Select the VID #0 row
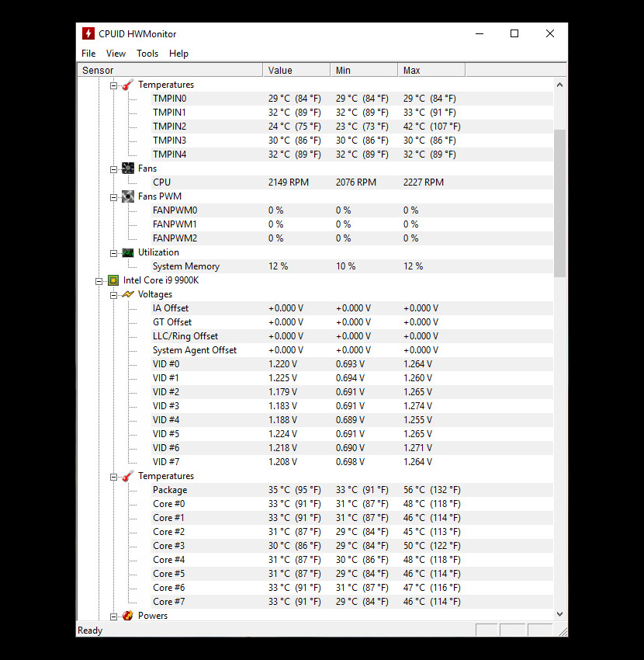Image resolution: width=644 pixels, height=660 pixels. pyautogui.click(x=351, y=364)
